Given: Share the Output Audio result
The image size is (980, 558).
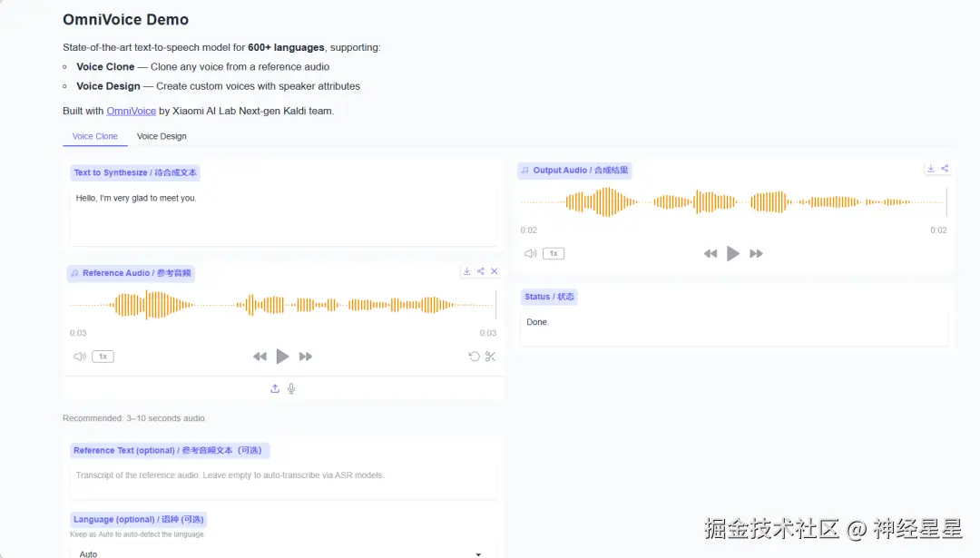Looking at the screenshot, I should pos(945,169).
